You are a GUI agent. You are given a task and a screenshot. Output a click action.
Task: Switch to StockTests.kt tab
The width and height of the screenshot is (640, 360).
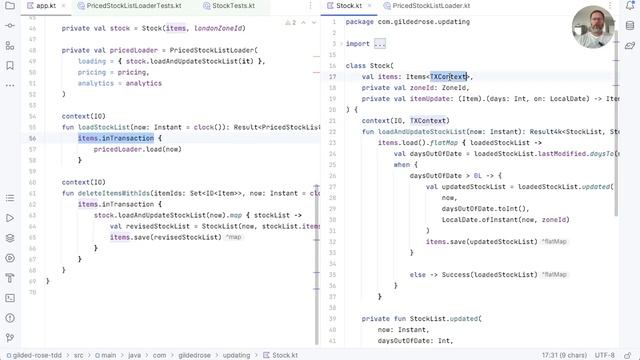tap(229, 6)
